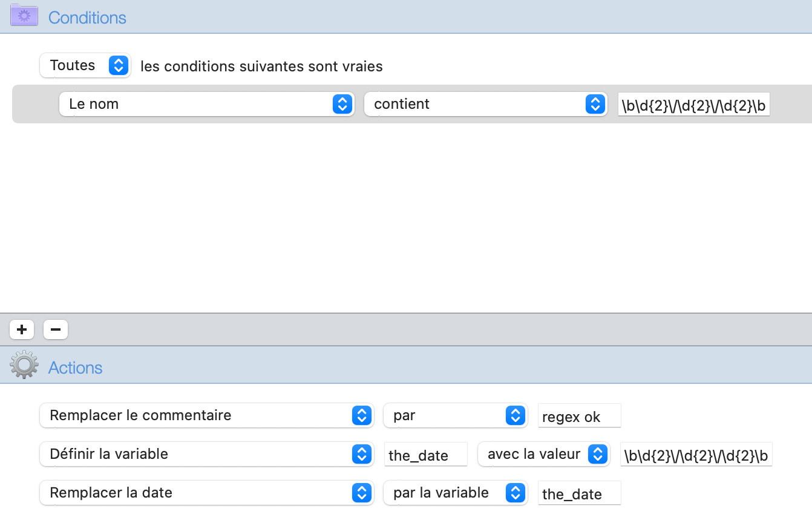Click the Actions gear icon
The width and height of the screenshot is (812, 532).
pos(24,365)
